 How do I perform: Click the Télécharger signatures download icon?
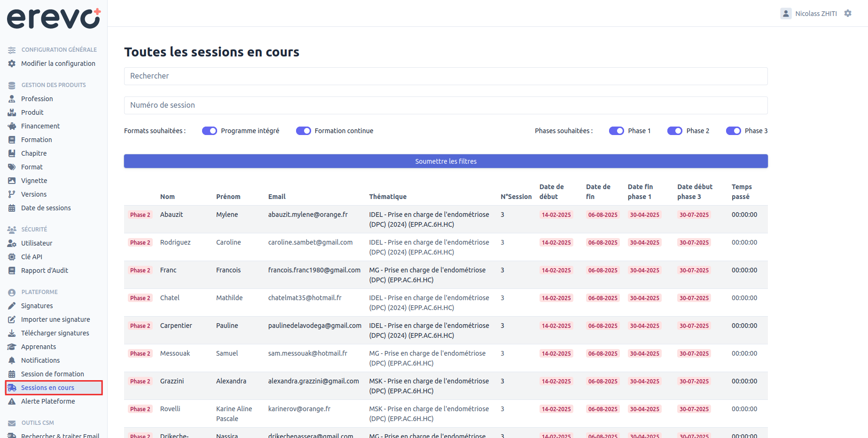(x=12, y=333)
